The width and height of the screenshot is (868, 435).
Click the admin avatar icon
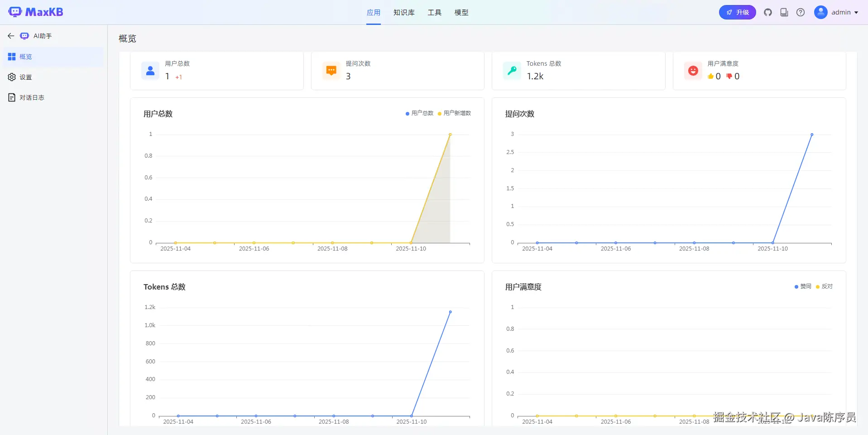[x=821, y=12]
